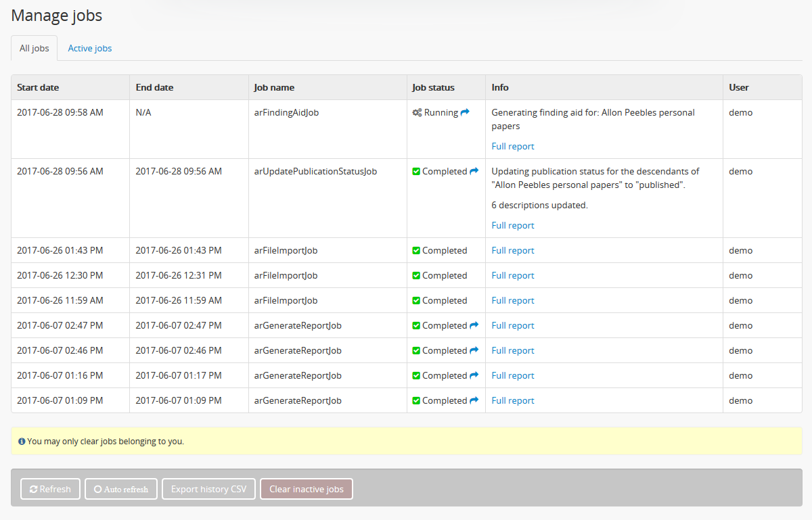
Task: Open Full report for 12:30 PM arFileImportJob
Action: coord(512,276)
